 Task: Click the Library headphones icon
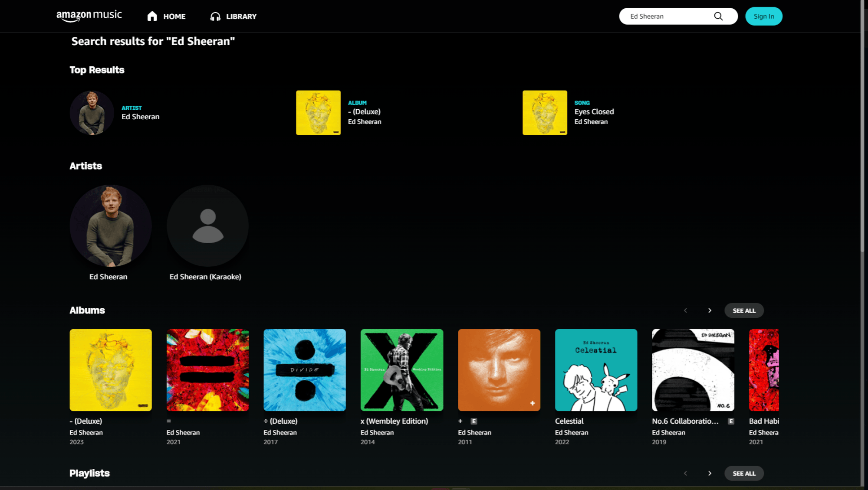215,16
